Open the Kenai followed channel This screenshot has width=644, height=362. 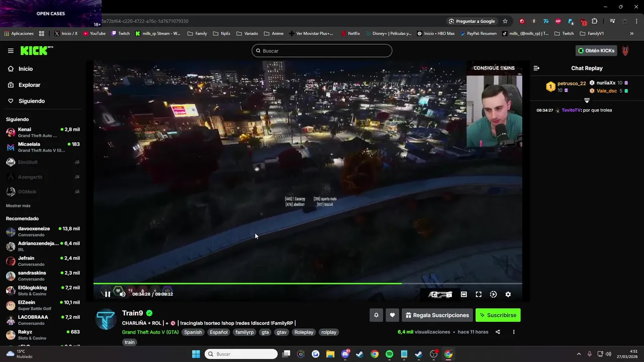point(43,132)
